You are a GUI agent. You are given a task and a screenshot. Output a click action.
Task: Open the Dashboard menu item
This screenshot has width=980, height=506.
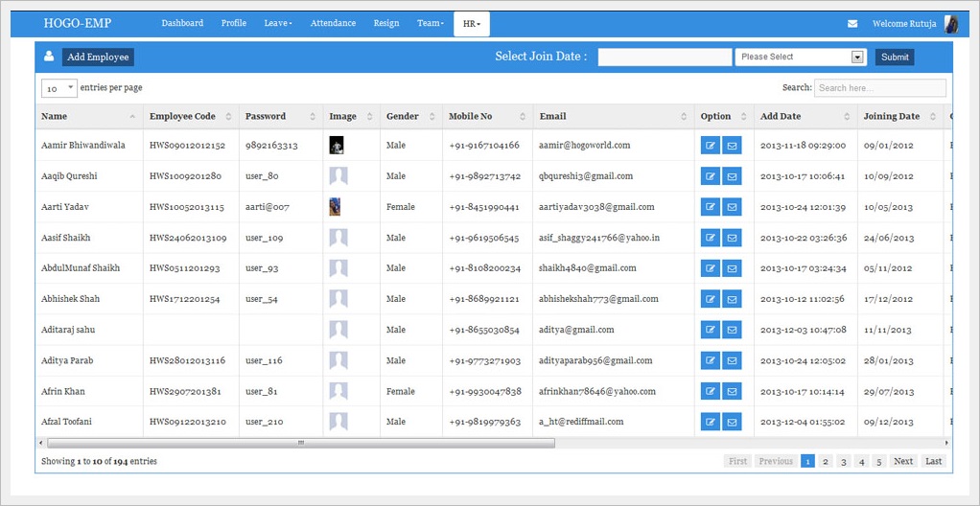click(182, 23)
